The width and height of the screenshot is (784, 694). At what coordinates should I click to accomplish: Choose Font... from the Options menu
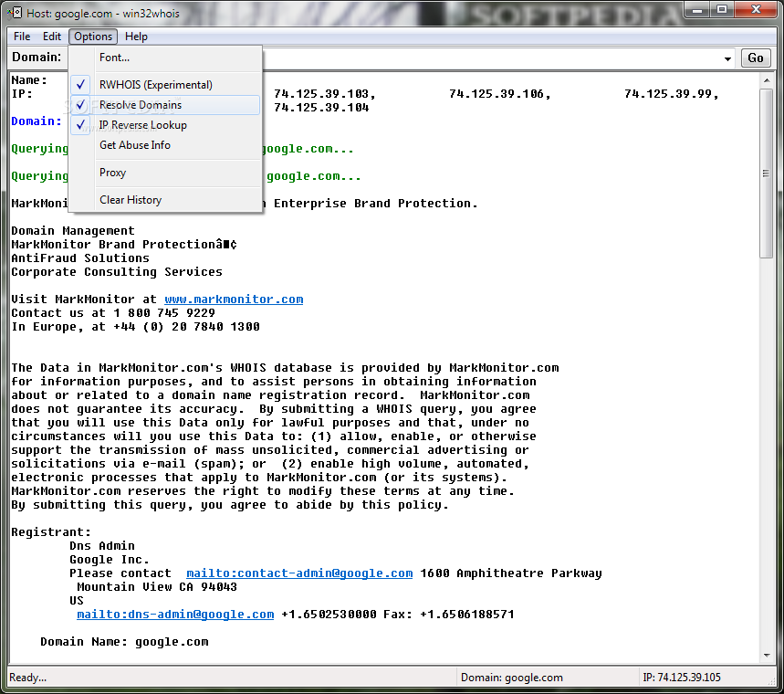click(x=165, y=58)
